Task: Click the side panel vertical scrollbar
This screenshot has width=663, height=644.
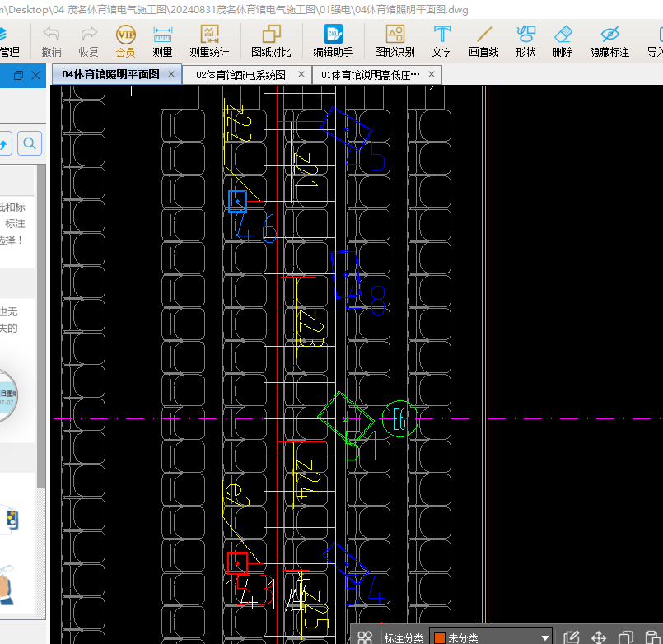Action: (x=41, y=325)
